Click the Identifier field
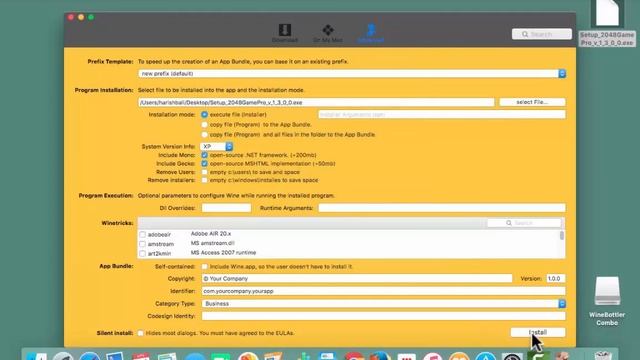Screen dimensions: 640x360 (383, 291)
